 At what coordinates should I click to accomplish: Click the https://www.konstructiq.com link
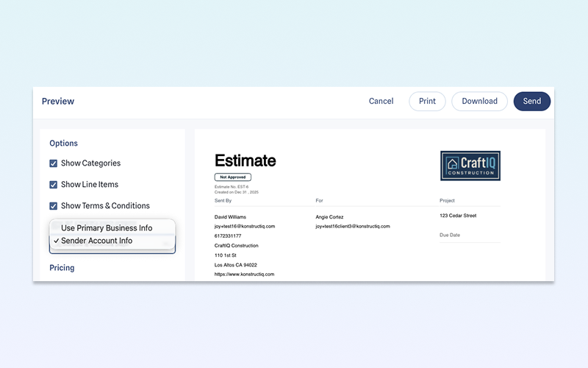pyautogui.click(x=244, y=274)
